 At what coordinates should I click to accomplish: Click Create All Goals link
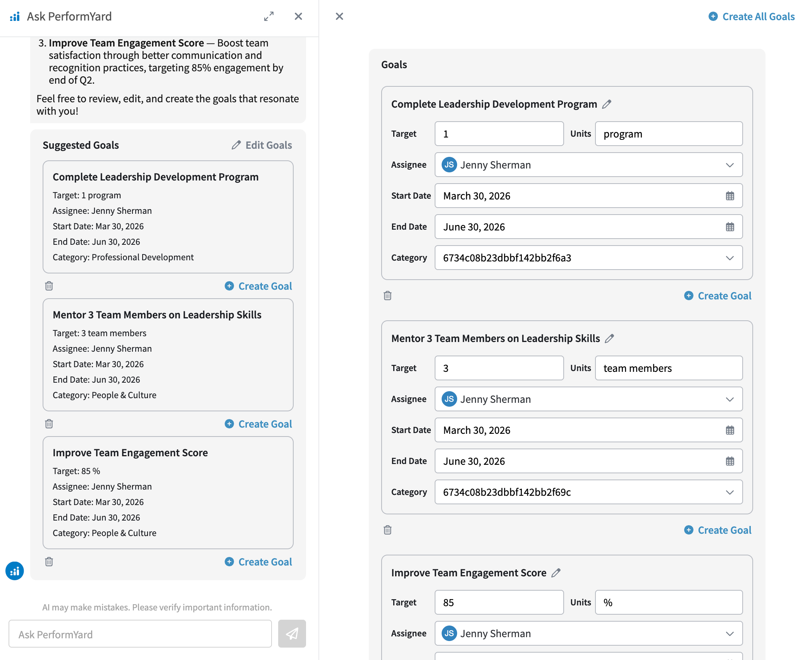(752, 17)
